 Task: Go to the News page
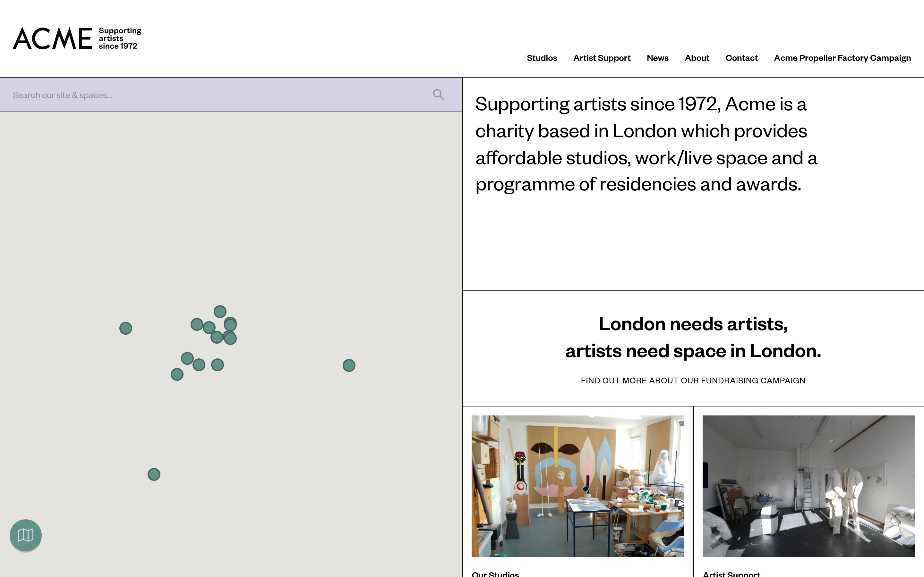[657, 58]
